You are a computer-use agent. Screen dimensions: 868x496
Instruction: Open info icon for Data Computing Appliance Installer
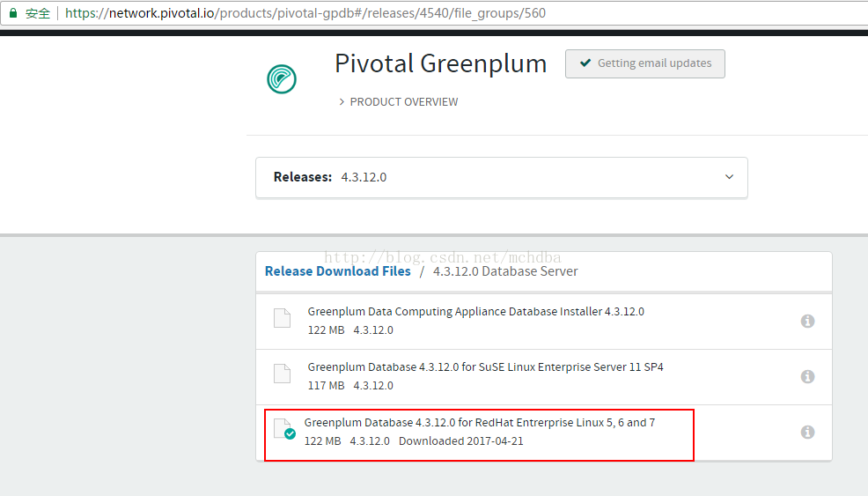click(x=807, y=321)
